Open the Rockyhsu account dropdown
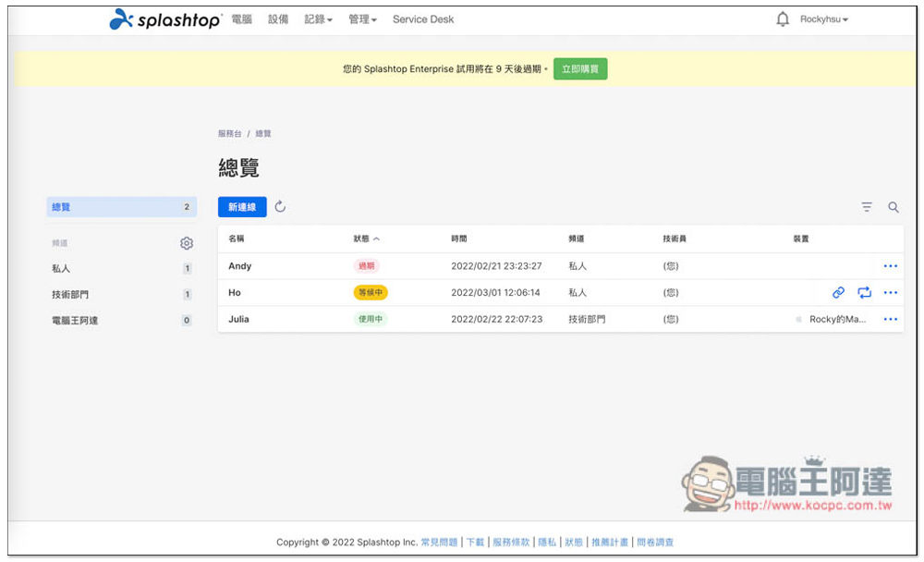The image size is (924, 562). tap(823, 19)
